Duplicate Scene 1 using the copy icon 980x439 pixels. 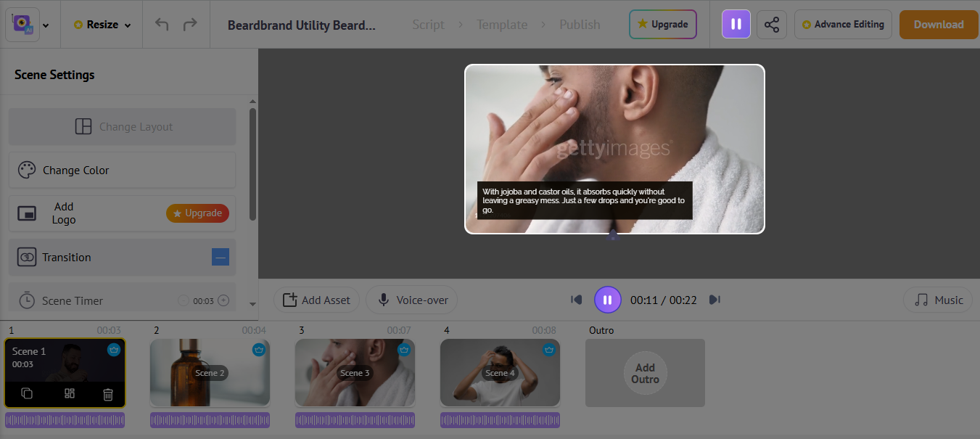point(26,394)
